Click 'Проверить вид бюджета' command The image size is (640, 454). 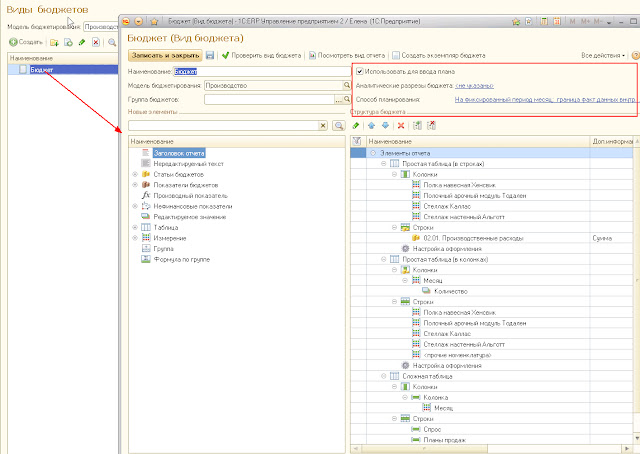[262, 55]
